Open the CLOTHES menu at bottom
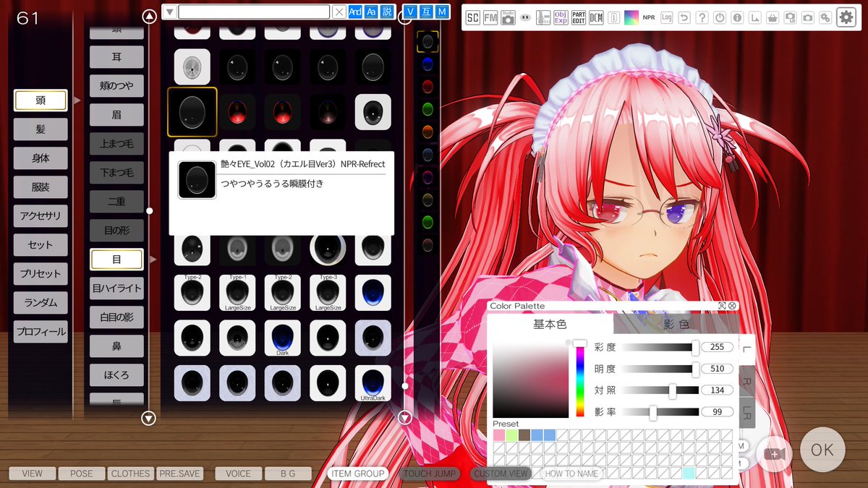Screen dimensions: 868x488 click(130, 474)
